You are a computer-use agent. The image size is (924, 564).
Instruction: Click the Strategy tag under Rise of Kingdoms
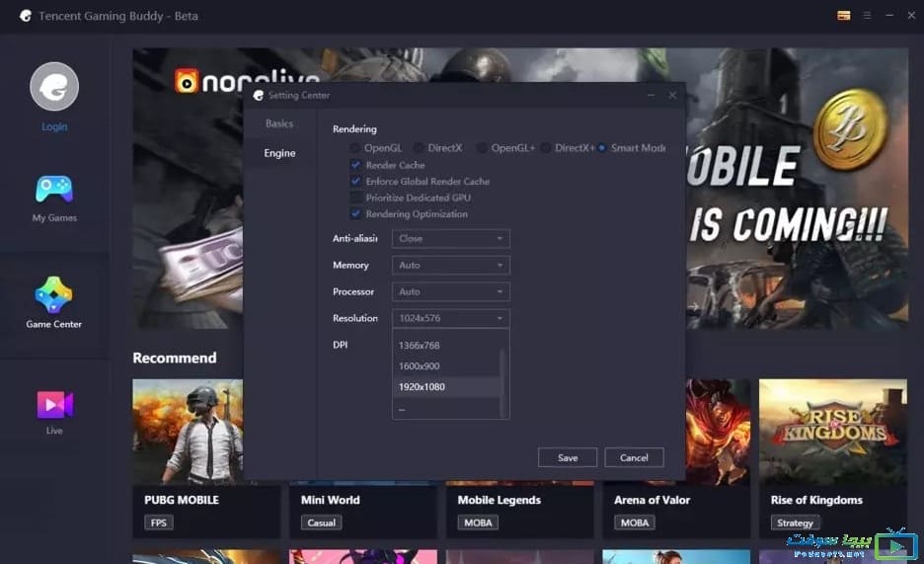[795, 523]
